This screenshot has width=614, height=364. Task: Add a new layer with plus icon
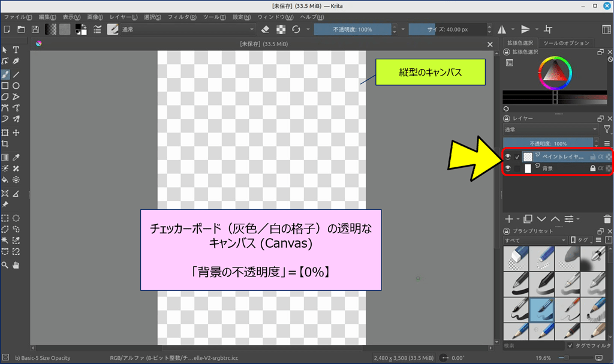click(509, 219)
